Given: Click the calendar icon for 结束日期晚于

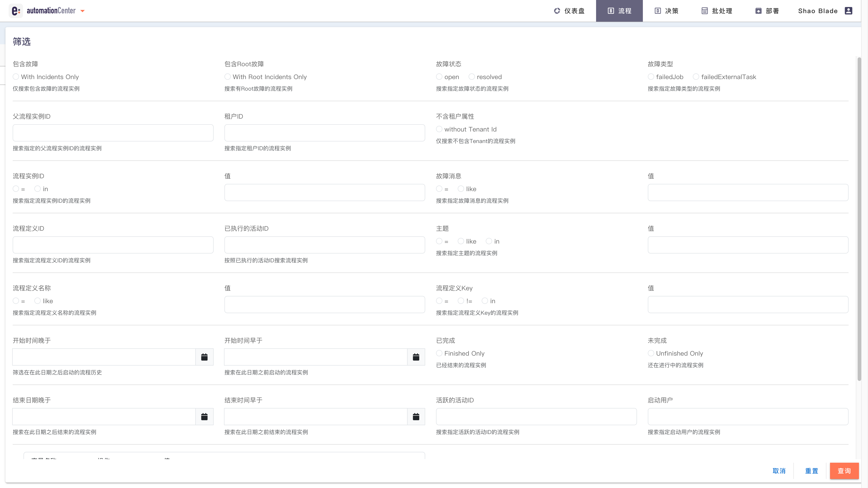Looking at the screenshot, I should point(205,417).
